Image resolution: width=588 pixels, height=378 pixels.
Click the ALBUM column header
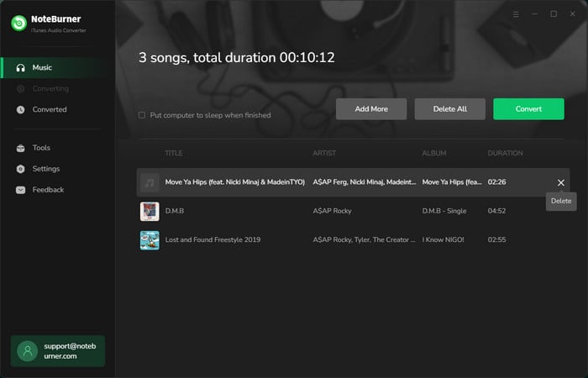[434, 153]
